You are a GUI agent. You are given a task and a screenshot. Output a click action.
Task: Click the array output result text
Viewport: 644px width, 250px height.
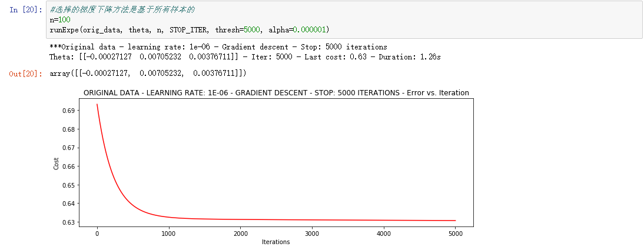pos(148,74)
